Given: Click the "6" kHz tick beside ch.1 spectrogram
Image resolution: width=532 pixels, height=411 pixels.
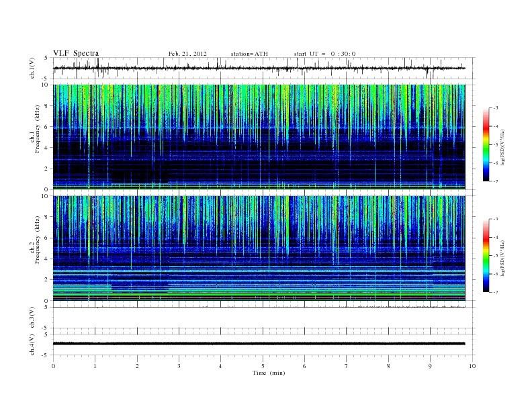Looking at the screenshot, I should pyautogui.click(x=46, y=126).
